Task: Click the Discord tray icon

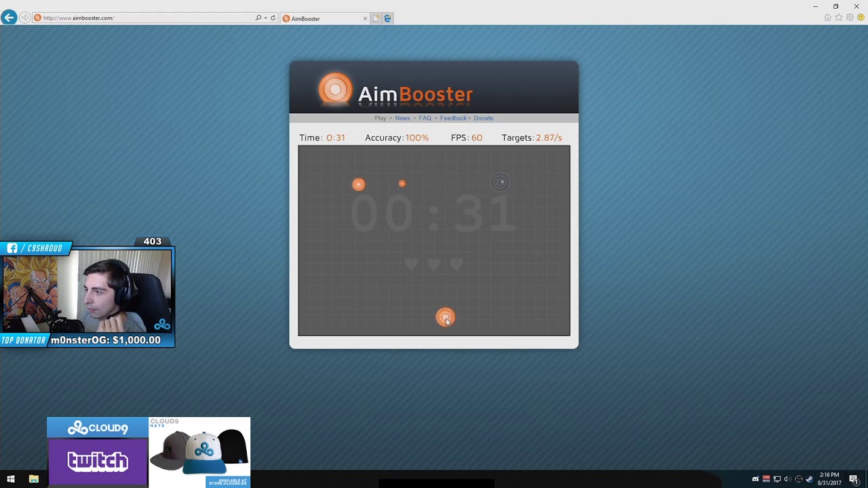Action: pyautogui.click(x=755, y=479)
